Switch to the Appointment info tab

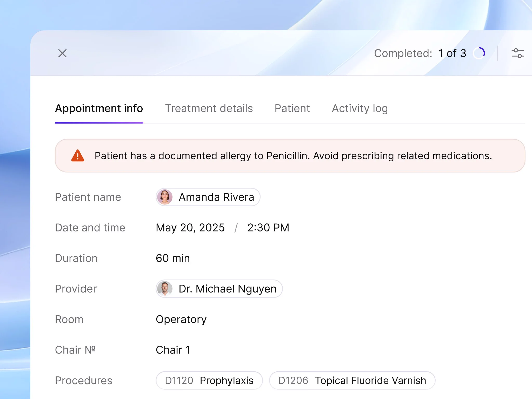(99, 108)
